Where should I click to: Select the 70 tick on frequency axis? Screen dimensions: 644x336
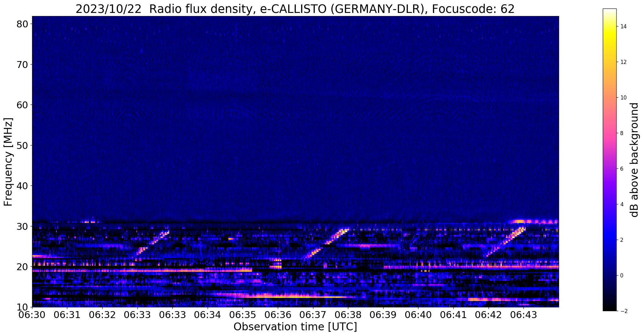22,65
